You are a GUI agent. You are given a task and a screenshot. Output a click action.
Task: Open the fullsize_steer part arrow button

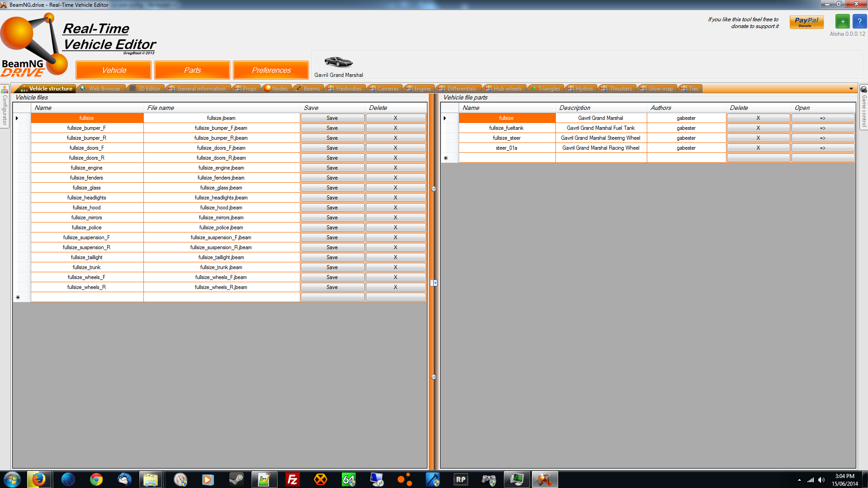point(823,138)
